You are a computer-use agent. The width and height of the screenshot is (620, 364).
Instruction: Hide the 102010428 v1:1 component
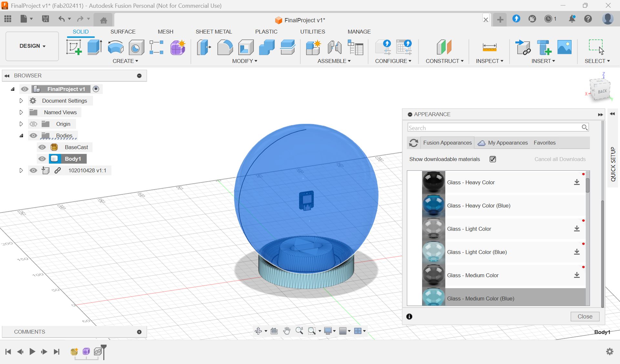tap(33, 170)
